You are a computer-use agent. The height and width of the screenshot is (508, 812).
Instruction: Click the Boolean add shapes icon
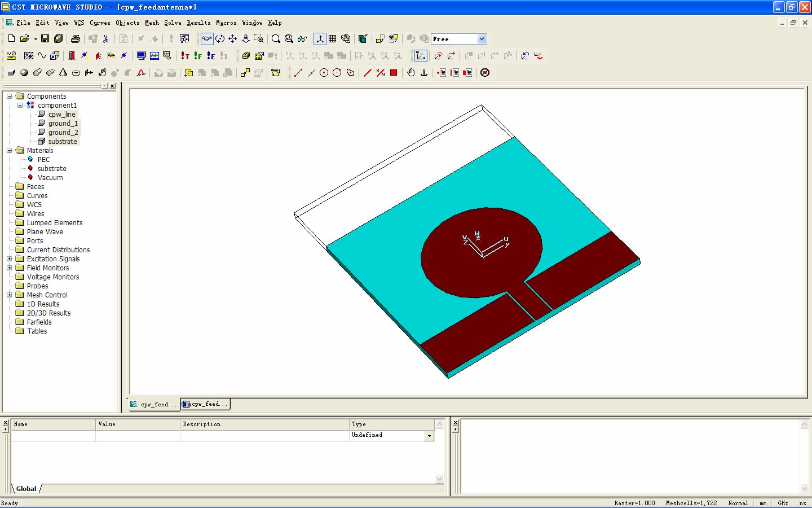point(189,73)
